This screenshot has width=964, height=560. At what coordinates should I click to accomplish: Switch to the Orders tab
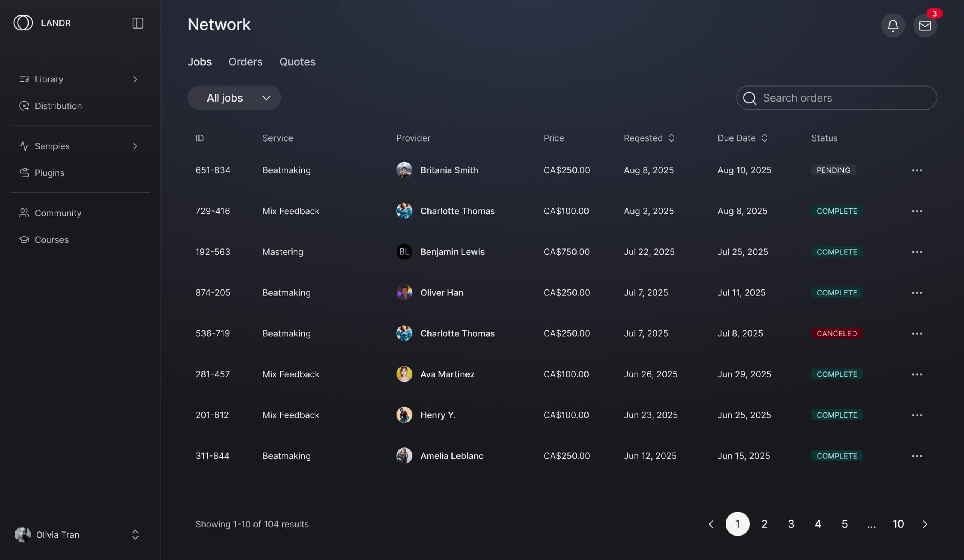tap(245, 62)
